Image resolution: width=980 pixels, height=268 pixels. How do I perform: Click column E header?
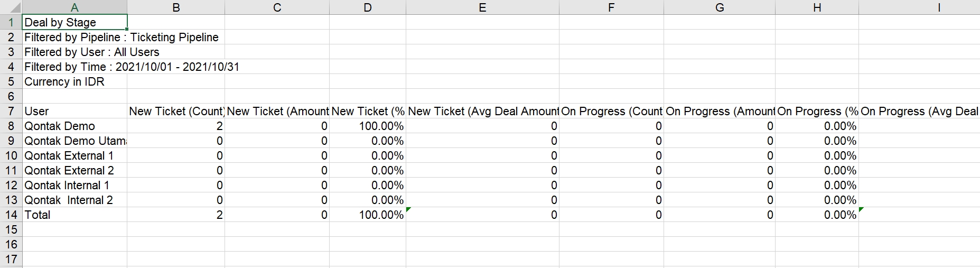coord(482,7)
